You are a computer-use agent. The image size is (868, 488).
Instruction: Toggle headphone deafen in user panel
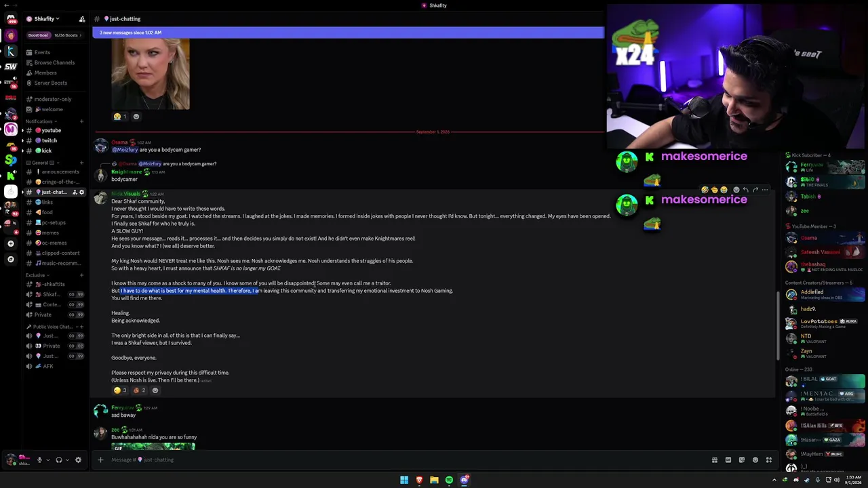click(x=59, y=460)
